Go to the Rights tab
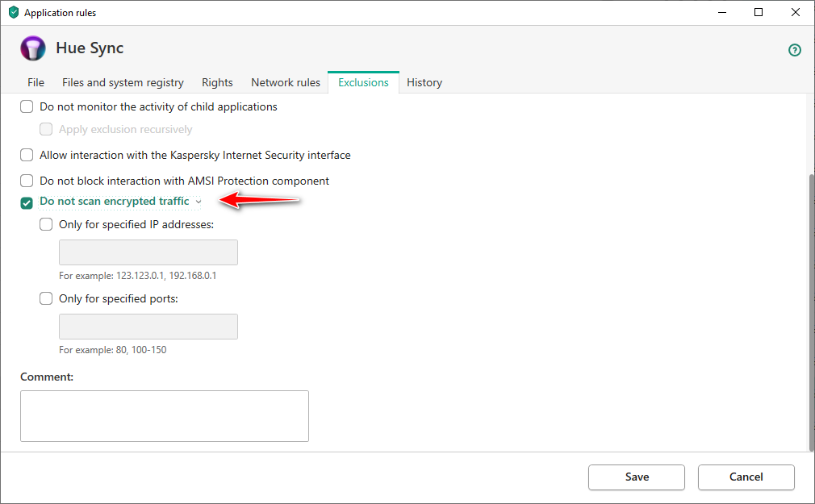The height and width of the screenshot is (504, 815). (x=217, y=82)
